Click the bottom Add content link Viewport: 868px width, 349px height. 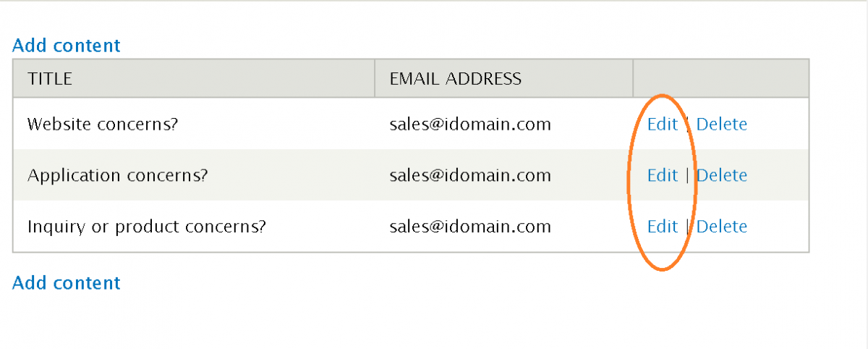pos(67,282)
